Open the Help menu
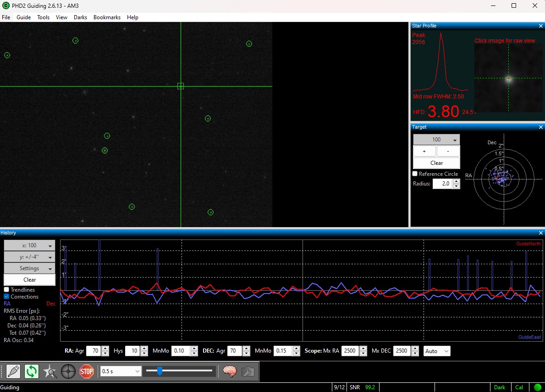Image resolution: width=545 pixels, height=392 pixels. click(132, 17)
